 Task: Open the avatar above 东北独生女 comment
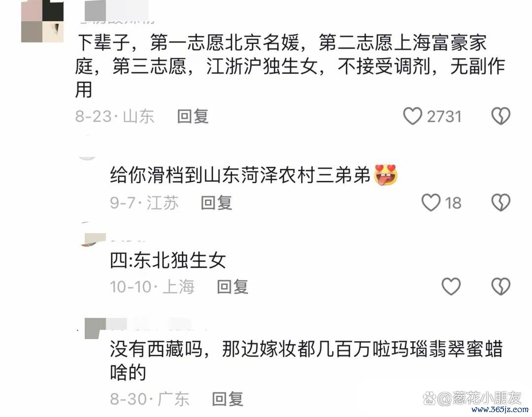(x=93, y=239)
